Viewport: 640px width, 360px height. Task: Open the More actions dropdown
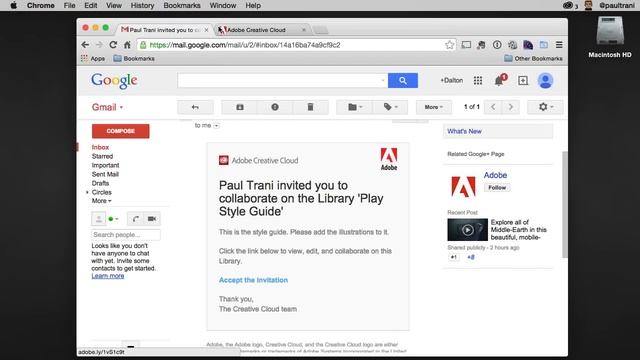click(433, 107)
